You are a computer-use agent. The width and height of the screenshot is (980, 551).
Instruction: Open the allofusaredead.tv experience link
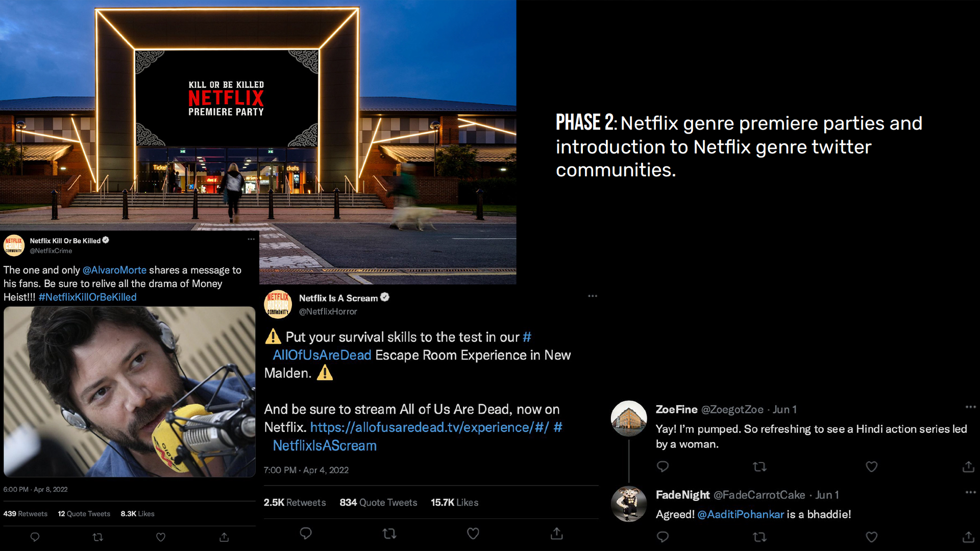tap(429, 428)
